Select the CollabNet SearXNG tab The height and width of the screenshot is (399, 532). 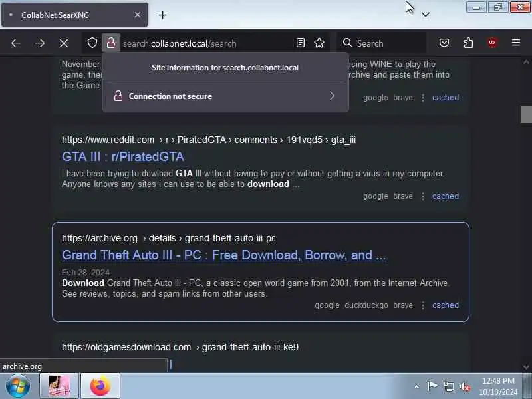pyautogui.click(x=74, y=15)
